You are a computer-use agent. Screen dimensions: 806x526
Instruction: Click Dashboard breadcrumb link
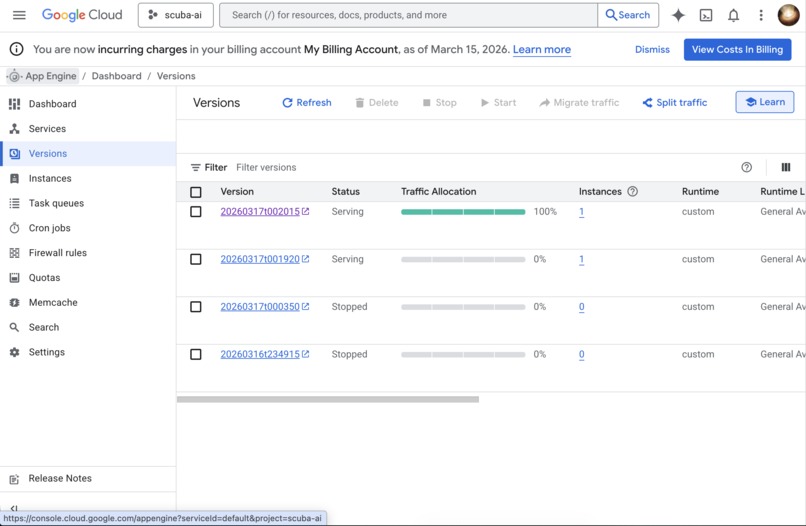tap(116, 76)
